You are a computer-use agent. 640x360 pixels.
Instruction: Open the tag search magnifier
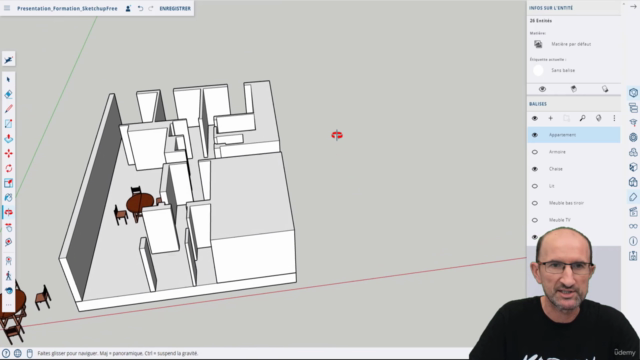[582, 118]
